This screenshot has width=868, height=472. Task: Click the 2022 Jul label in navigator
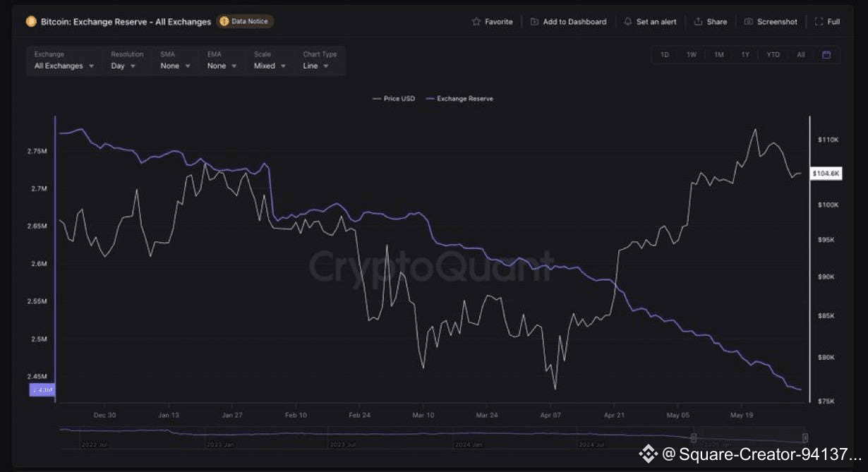point(94,445)
